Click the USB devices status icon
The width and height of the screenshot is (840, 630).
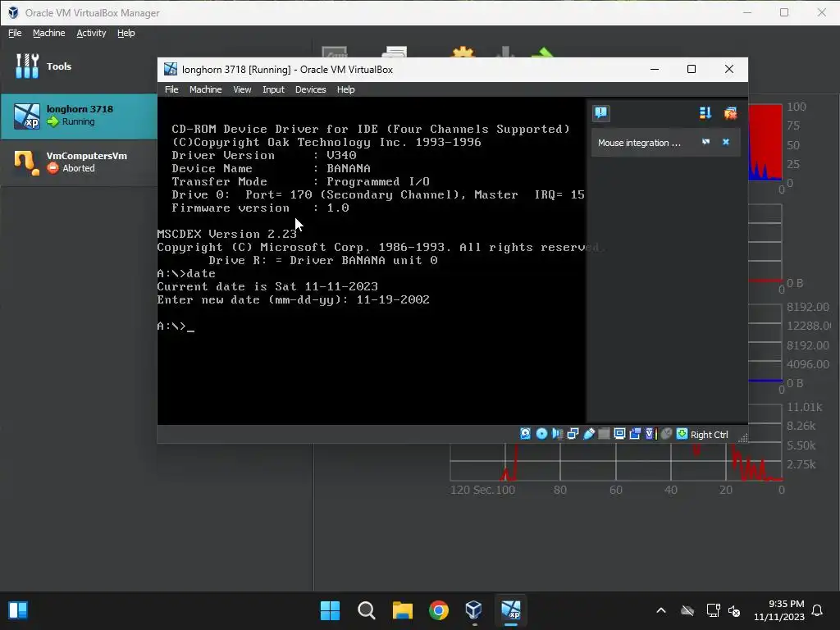588,433
